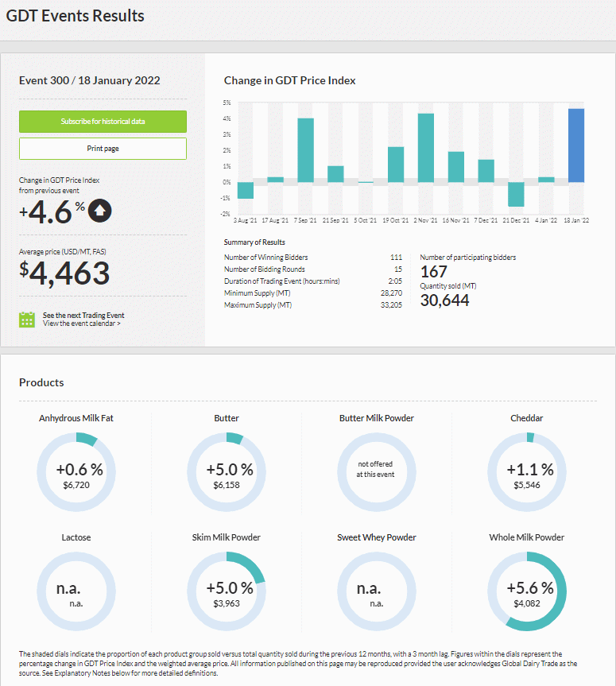616x686 pixels.
Task: Click the green calendar icon
Action: 27,320
